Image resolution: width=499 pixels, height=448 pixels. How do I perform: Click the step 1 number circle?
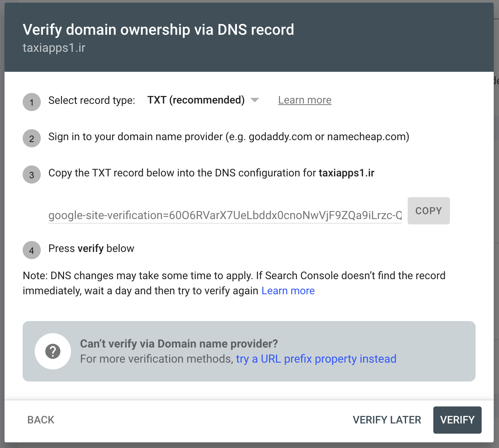pyautogui.click(x=32, y=102)
